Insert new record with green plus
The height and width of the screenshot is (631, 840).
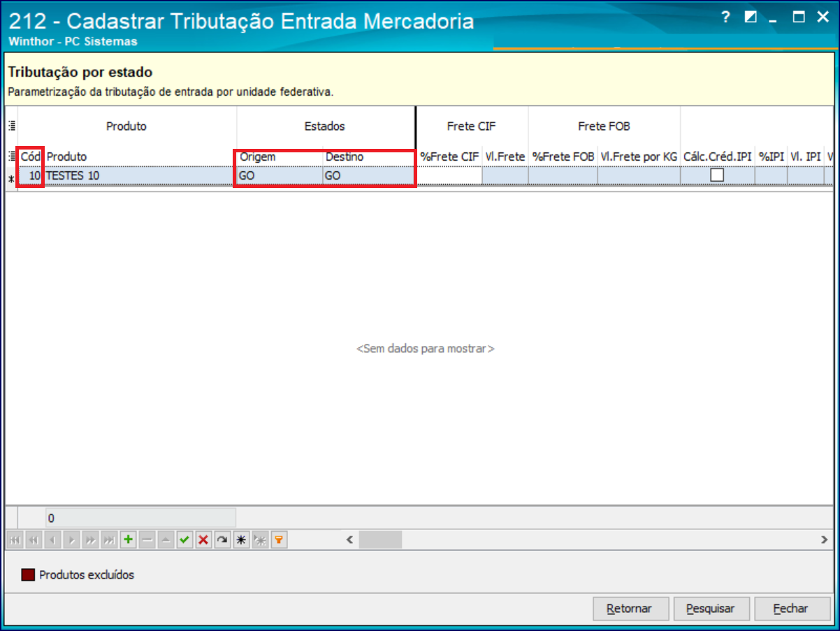[x=128, y=539]
